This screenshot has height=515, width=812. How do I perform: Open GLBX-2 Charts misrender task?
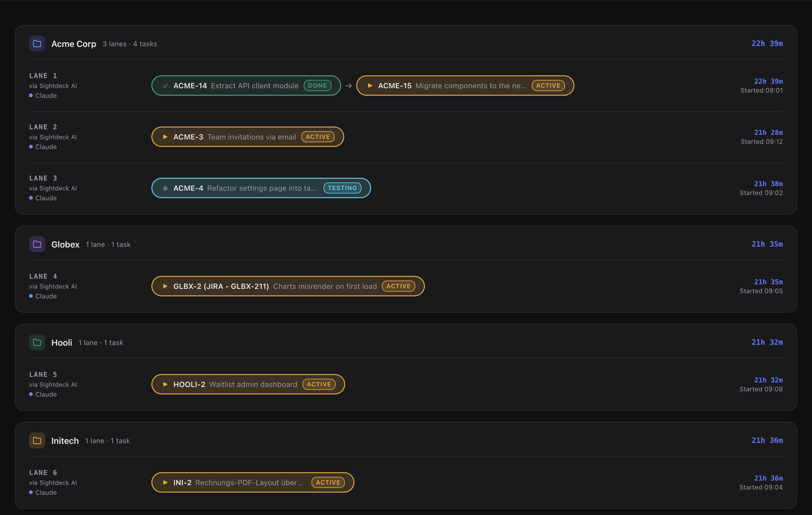tap(288, 286)
